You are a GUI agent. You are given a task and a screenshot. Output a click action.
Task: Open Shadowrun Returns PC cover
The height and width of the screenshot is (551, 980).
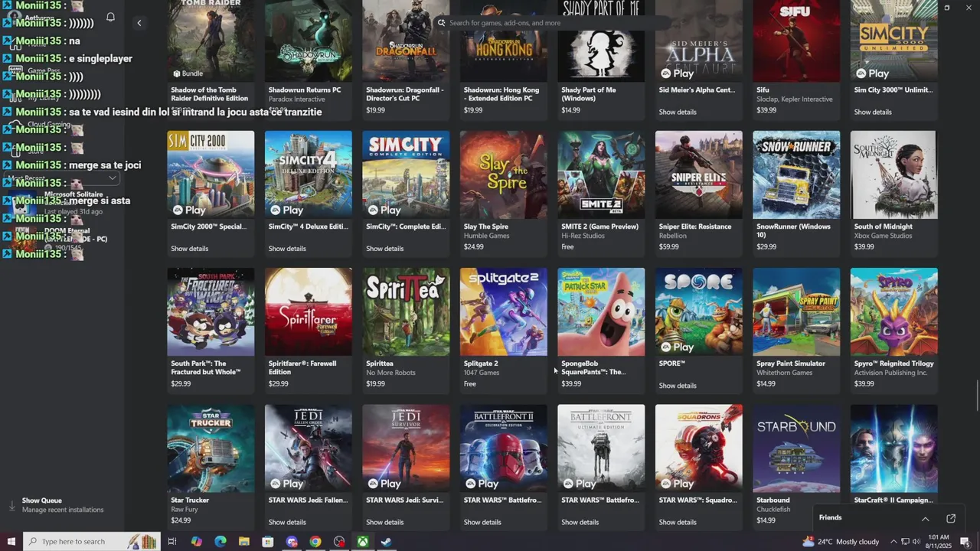308,41
